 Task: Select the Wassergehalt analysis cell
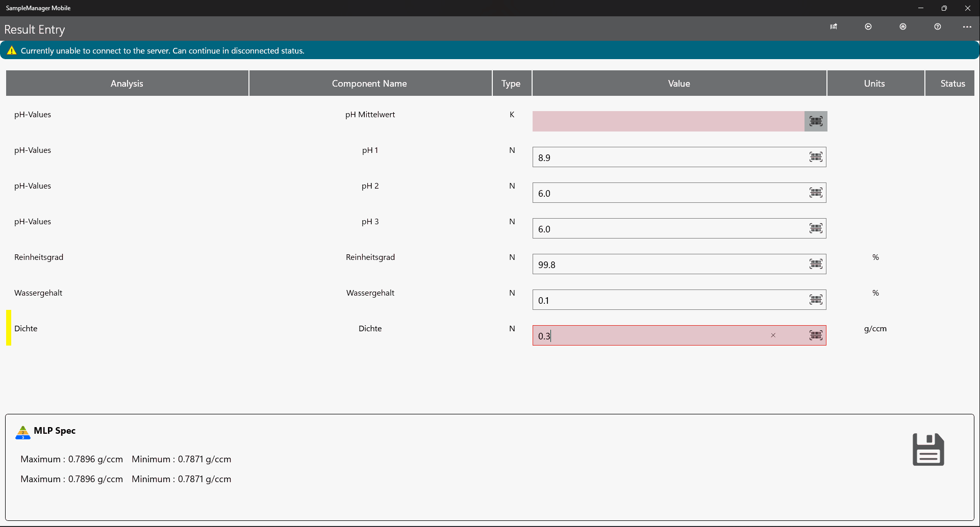pos(38,293)
